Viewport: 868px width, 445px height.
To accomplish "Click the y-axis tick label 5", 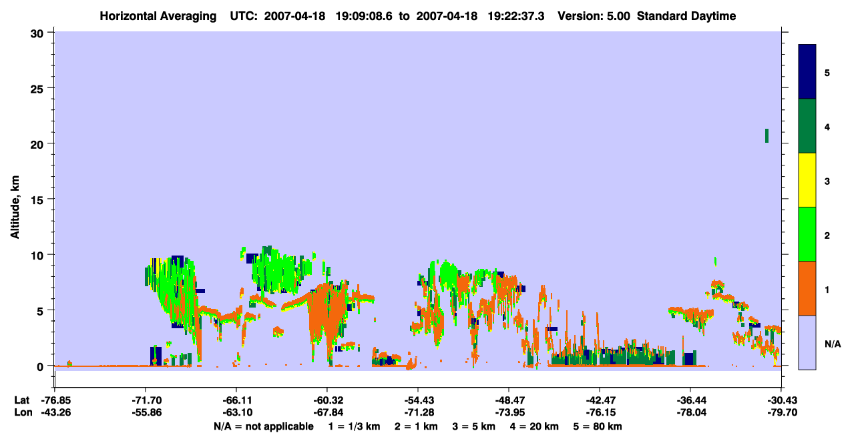I will (42, 310).
